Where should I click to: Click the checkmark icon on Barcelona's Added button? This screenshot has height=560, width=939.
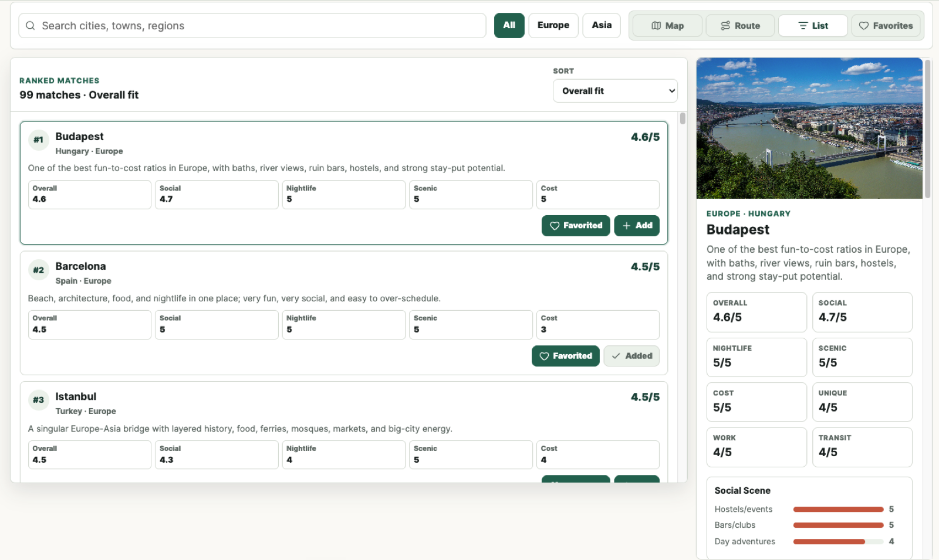click(616, 356)
